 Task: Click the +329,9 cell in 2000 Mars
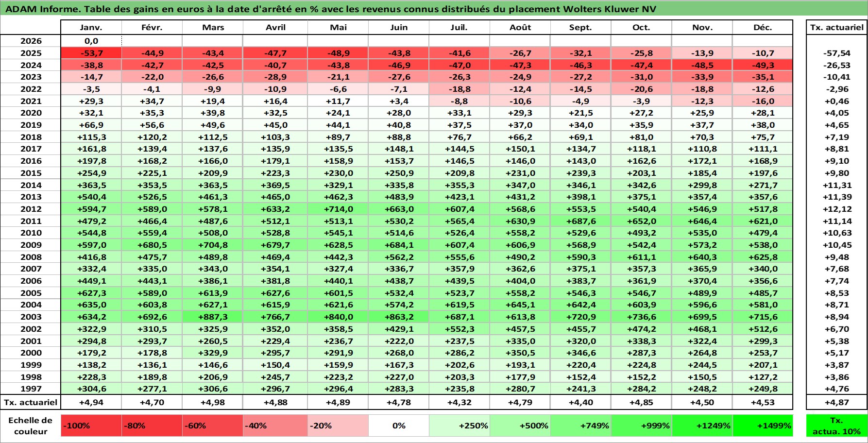(x=213, y=353)
